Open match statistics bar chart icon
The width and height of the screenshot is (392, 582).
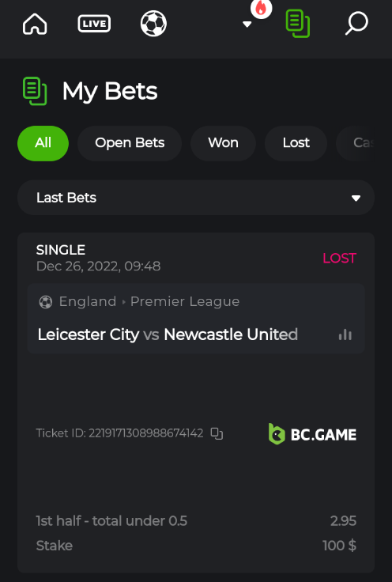(x=345, y=334)
